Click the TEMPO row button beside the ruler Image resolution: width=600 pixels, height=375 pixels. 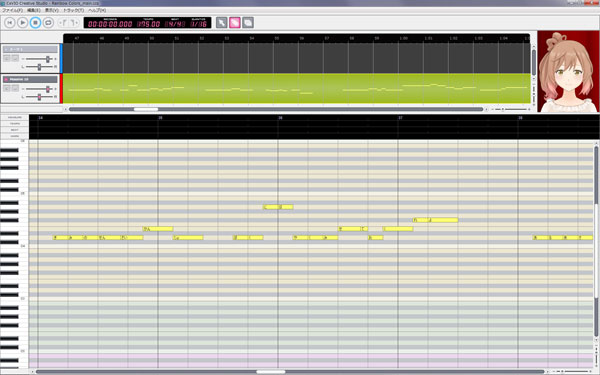point(15,124)
